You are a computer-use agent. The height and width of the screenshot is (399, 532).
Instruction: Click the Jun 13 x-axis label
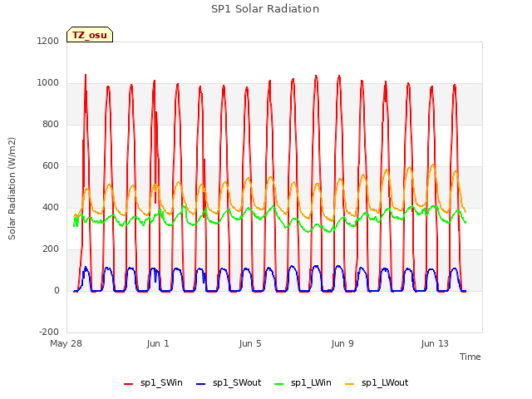[x=435, y=343]
